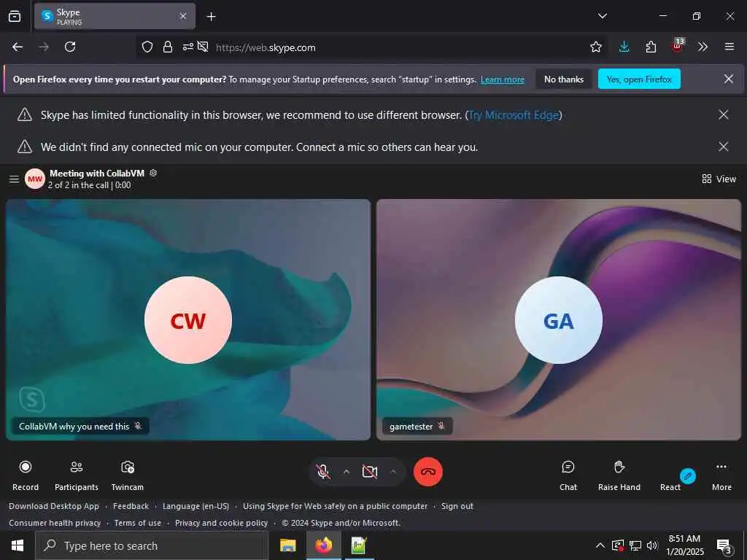Open the Windows Start menu
747x560 pixels.
pos(18,545)
